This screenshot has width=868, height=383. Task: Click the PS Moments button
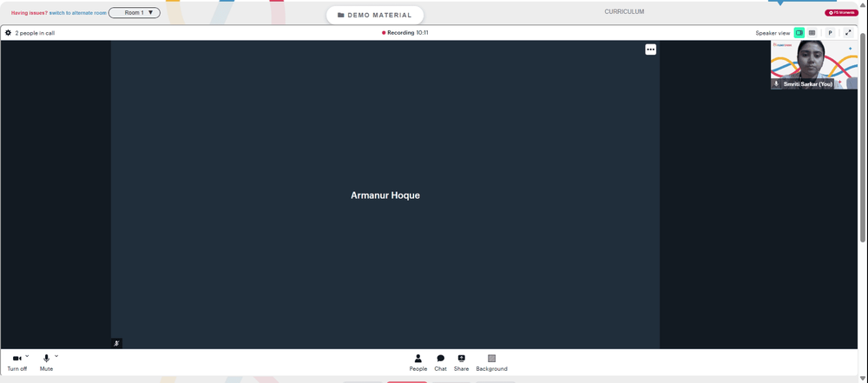(x=841, y=12)
